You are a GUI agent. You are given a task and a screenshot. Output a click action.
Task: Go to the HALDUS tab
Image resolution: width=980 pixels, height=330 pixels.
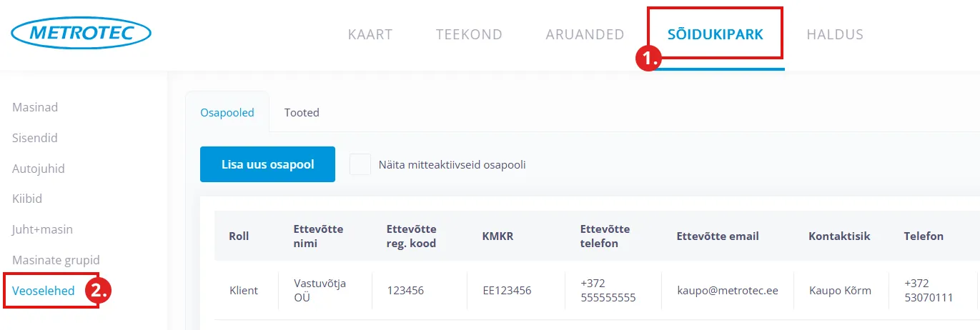[x=834, y=34]
